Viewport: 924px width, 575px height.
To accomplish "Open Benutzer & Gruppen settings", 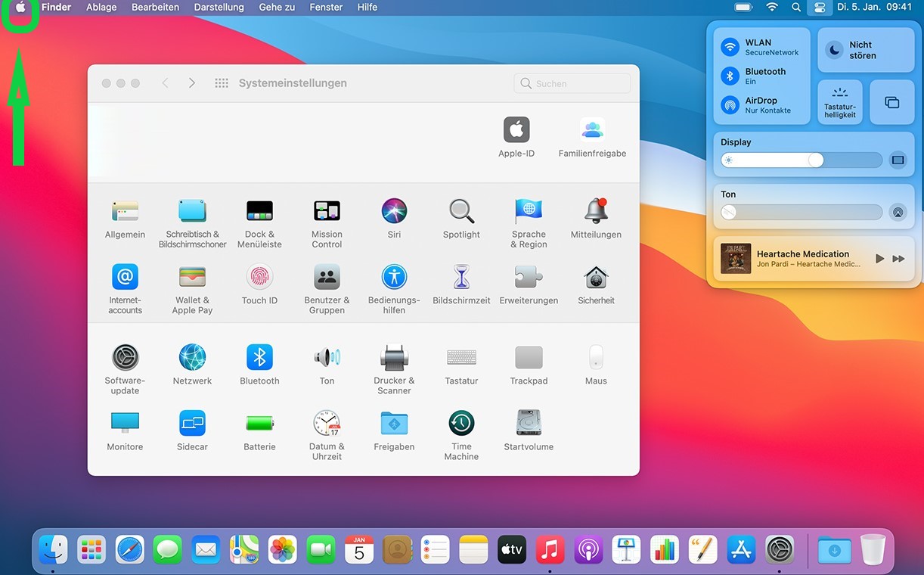I will 327,276.
